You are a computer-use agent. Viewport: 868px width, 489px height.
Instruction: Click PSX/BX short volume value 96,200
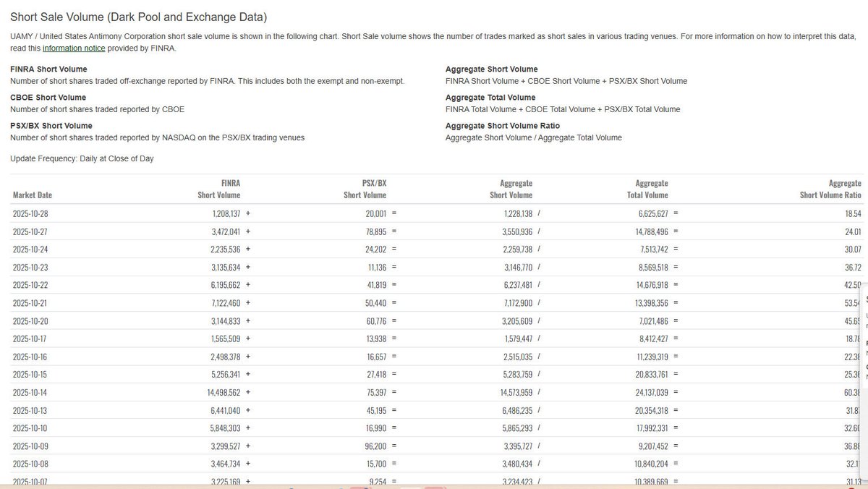377,446
